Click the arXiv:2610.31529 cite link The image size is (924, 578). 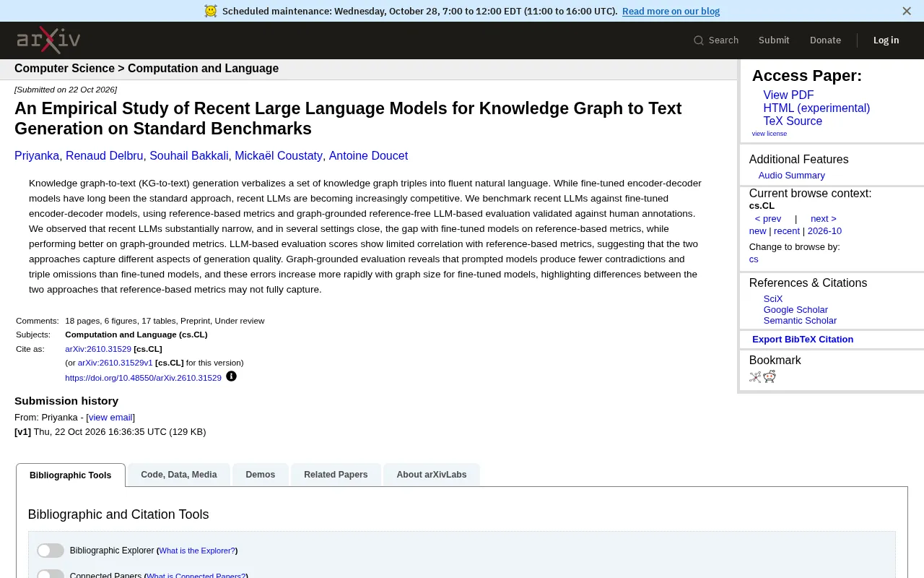pos(98,349)
